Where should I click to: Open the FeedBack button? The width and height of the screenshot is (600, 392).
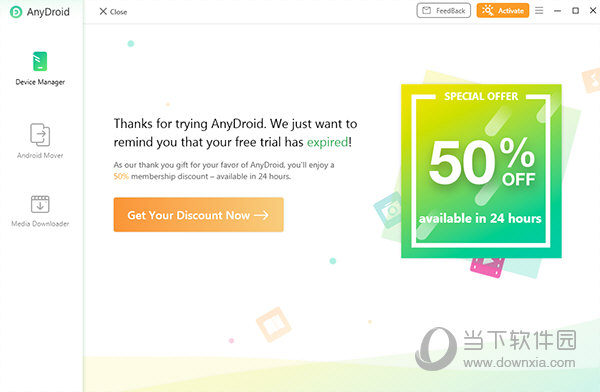(x=443, y=11)
